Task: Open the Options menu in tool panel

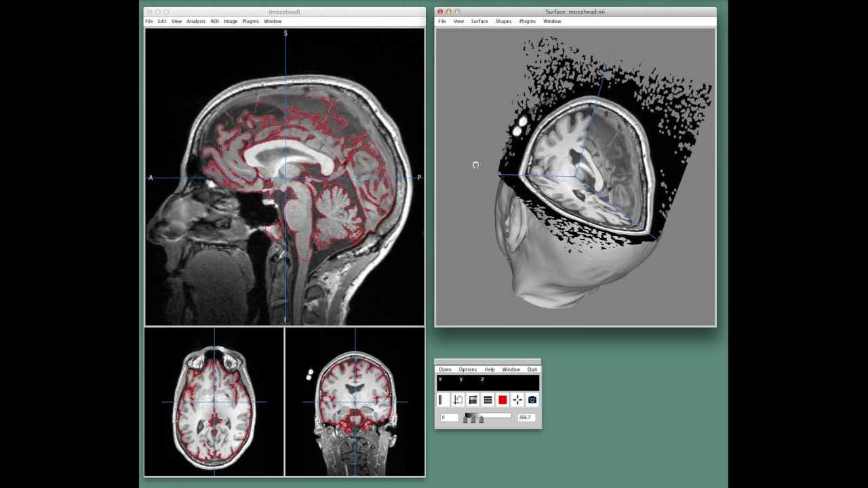Action: [468, 369]
